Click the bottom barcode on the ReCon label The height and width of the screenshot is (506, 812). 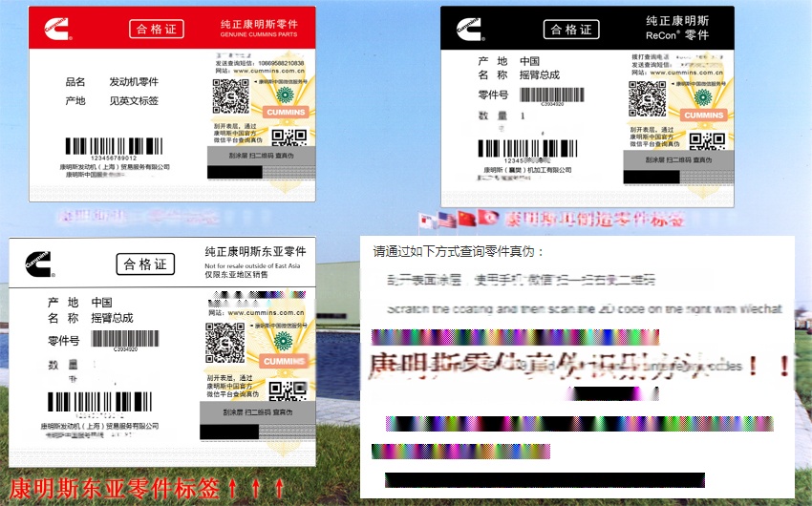[527, 149]
